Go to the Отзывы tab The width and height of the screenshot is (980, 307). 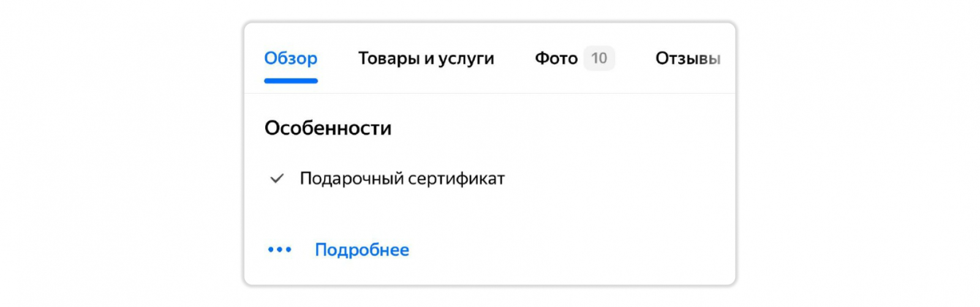click(x=687, y=58)
